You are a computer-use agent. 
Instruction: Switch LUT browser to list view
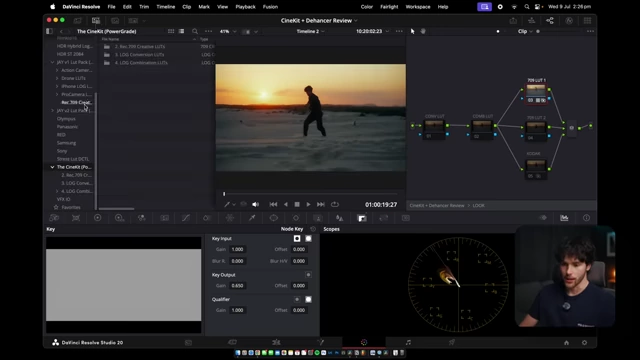click(x=181, y=31)
